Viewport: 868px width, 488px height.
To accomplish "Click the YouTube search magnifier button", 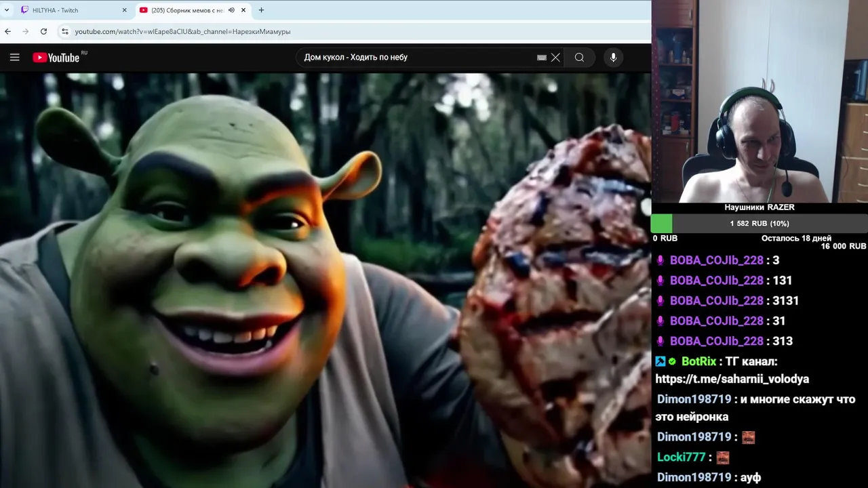I will [579, 58].
